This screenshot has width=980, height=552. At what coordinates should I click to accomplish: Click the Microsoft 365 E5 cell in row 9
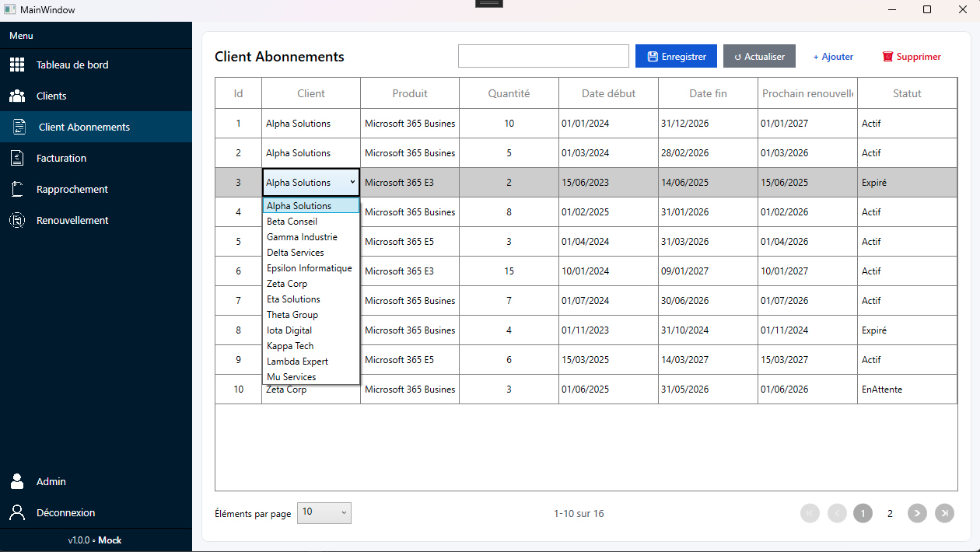410,360
